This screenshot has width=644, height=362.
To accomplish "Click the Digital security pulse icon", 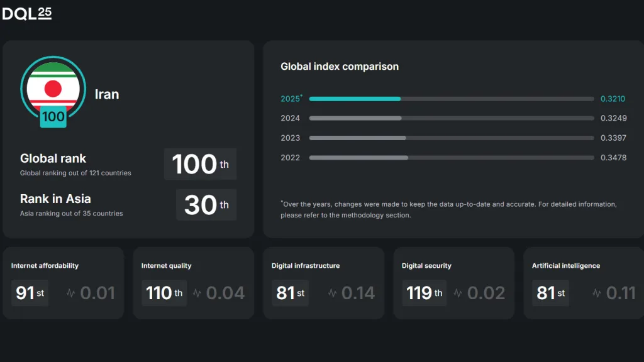I will coord(458,293).
